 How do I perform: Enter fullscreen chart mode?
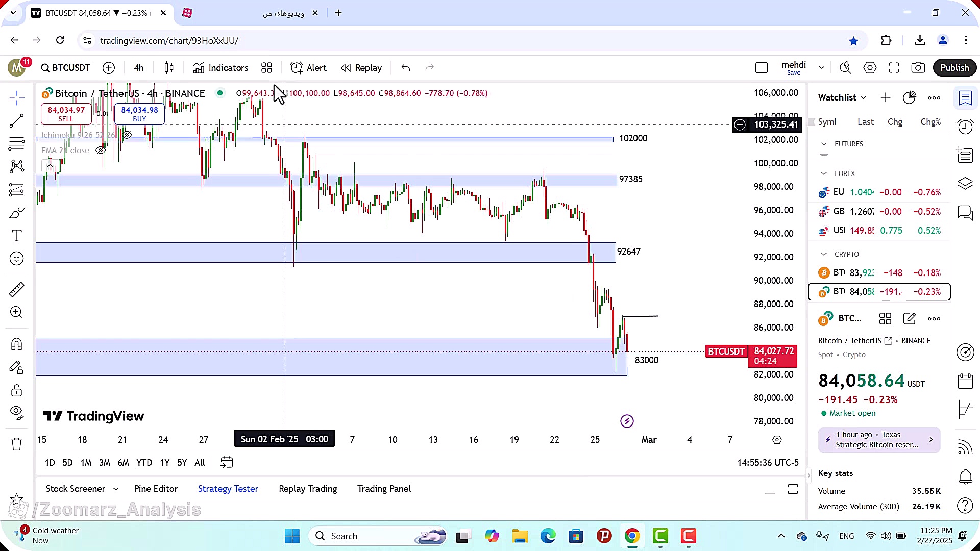click(894, 68)
